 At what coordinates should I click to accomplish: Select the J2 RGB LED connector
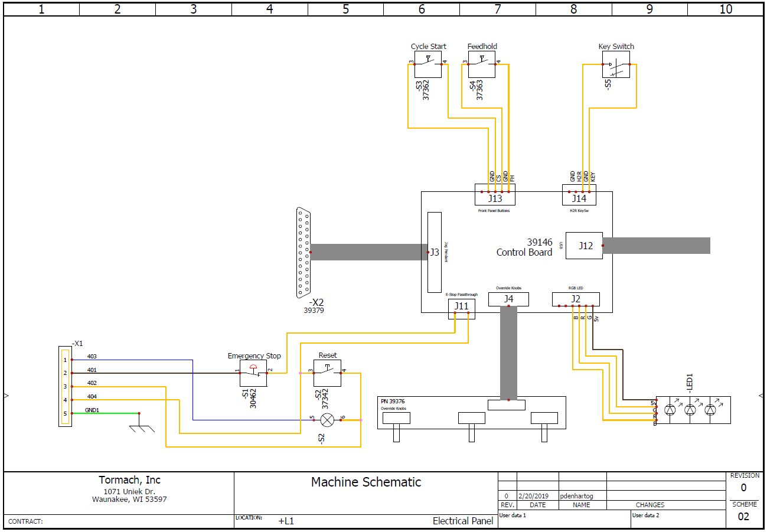click(576, 299)
